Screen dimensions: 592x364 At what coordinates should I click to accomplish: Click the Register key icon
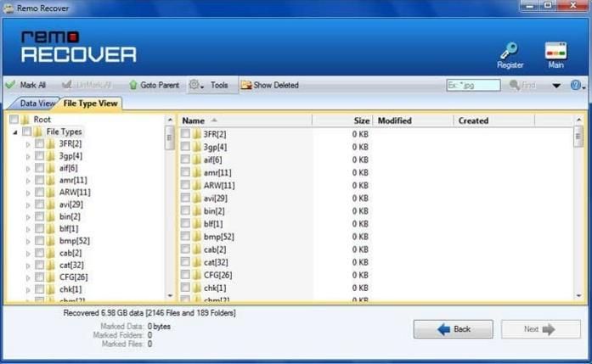click(510, 49)
